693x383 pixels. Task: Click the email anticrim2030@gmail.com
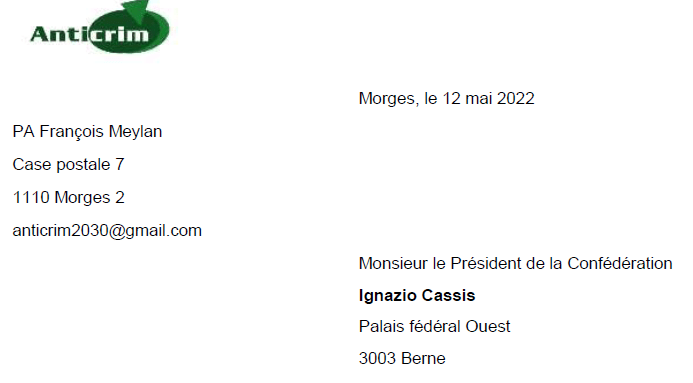coord(107,231)
